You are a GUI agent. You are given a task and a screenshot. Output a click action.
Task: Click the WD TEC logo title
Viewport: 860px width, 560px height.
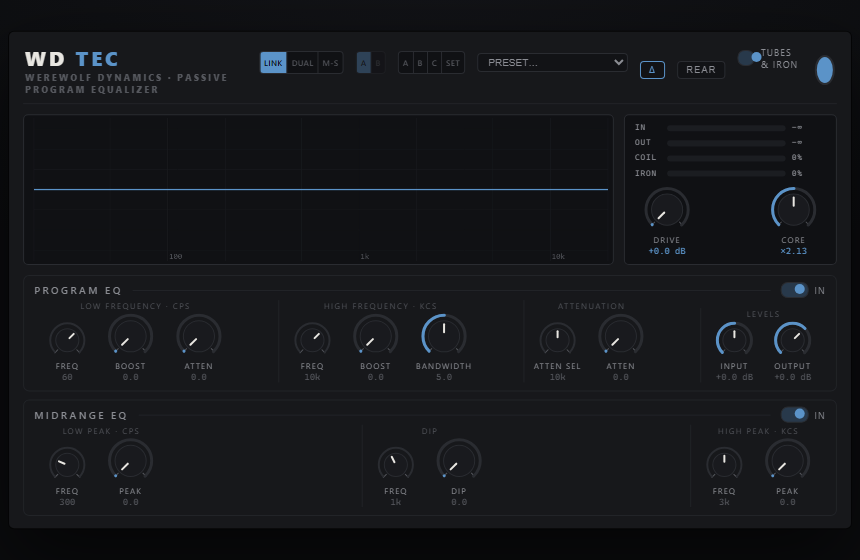point(72,59)
